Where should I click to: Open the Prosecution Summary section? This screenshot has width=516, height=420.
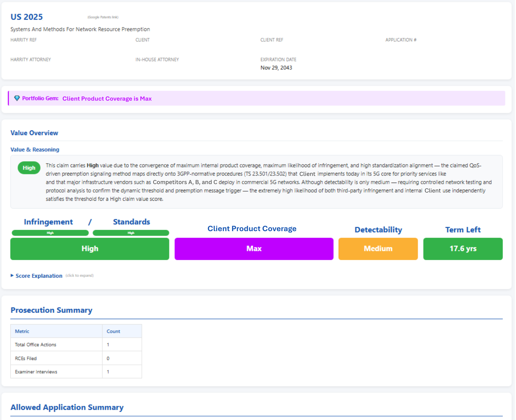click(x=51, y=310)
